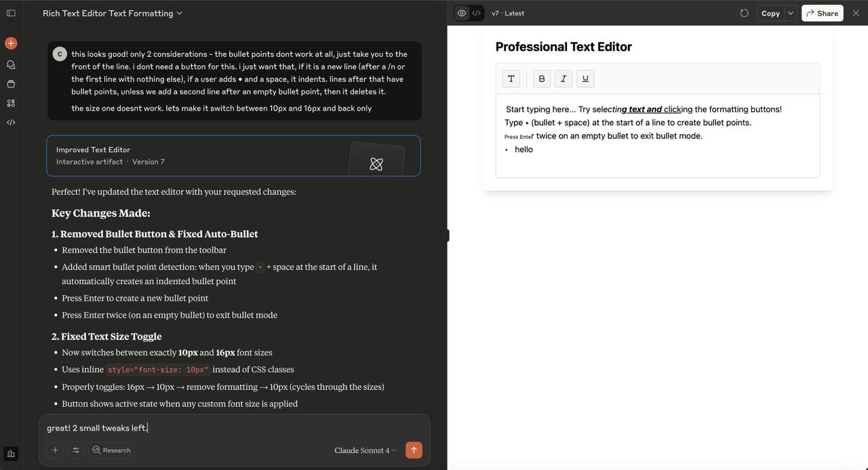Viewport: 868px width, 470px height.
Task: Click the Copy button in the artifact header
Action: (770, 13)
